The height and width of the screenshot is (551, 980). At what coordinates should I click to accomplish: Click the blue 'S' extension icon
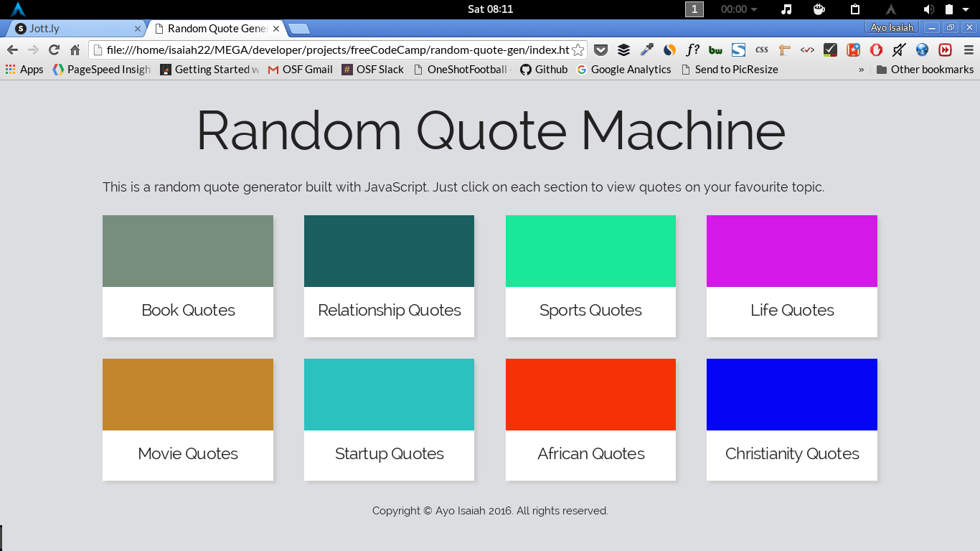click(738, 50)
